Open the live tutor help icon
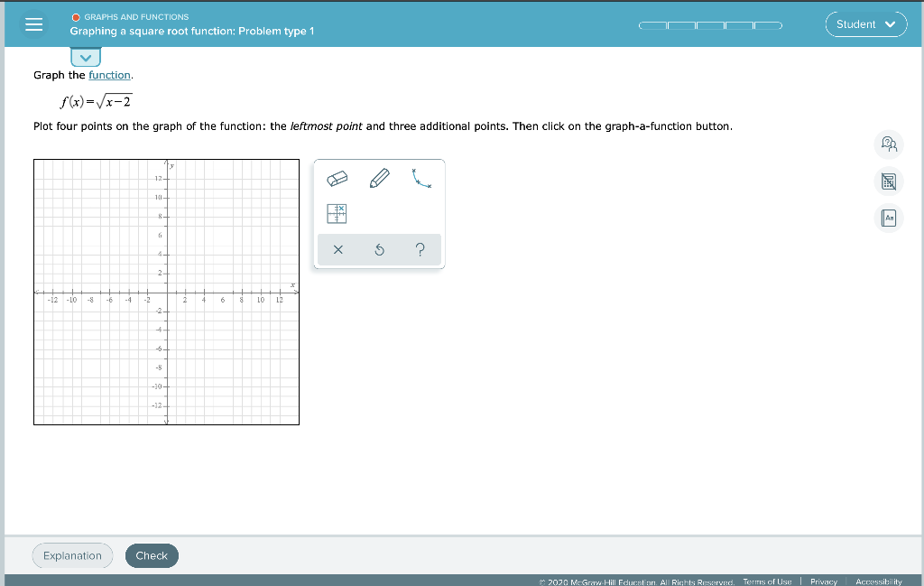Screen dimensions: 924x586 889,144
